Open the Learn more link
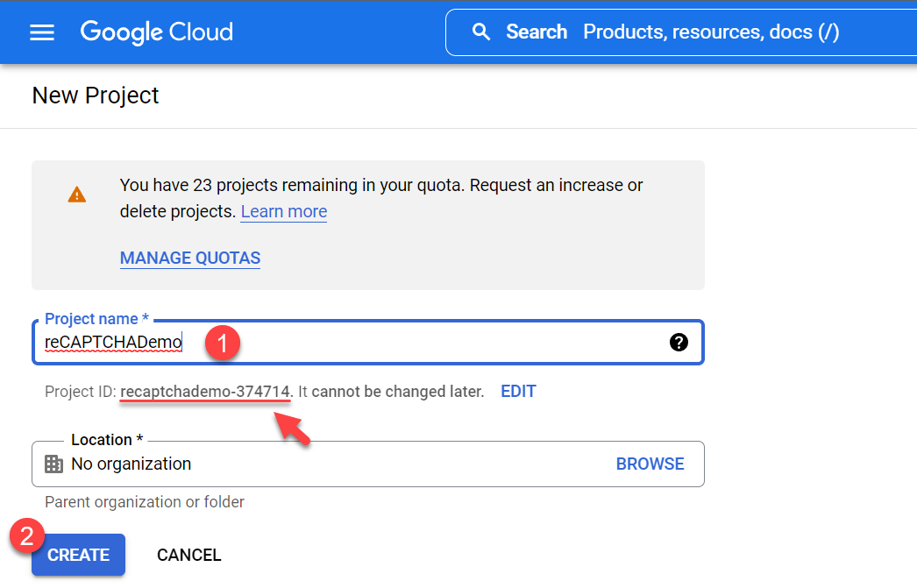Image resolution: width=917 pixels, height=588 pixels. [284, 211]
